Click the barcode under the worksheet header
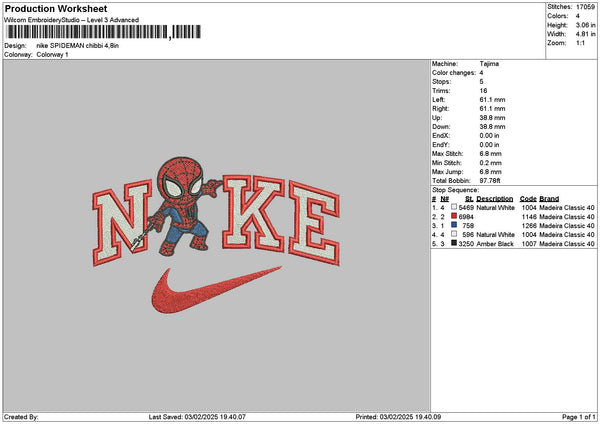The width and height of the screenshot is (600, 424). 103,32
